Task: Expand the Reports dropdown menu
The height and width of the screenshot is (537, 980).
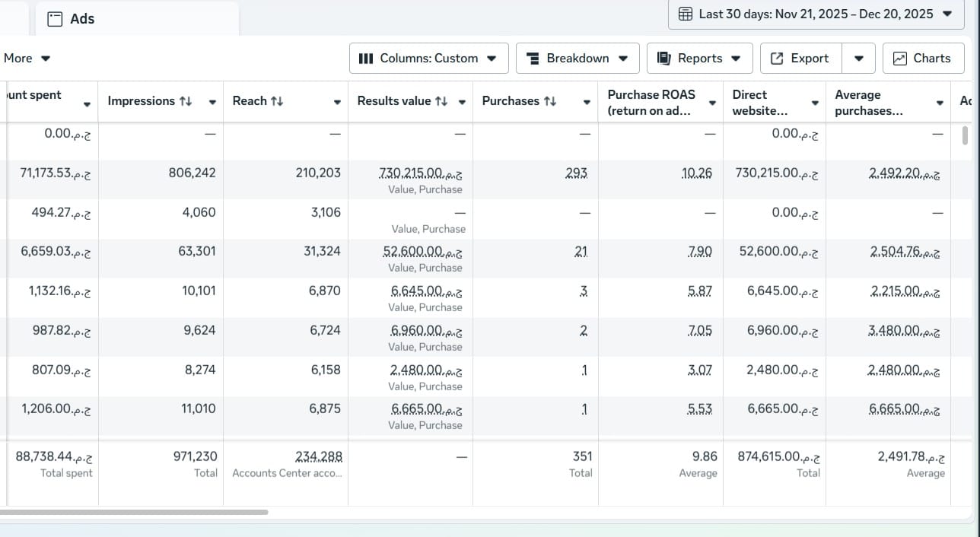Action: coord(699,59)
